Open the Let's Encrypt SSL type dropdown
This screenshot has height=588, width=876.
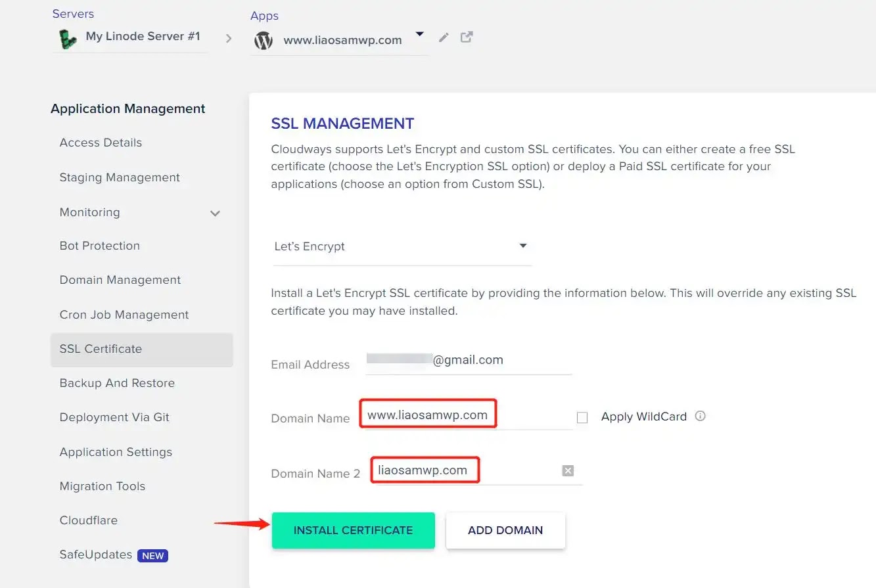click(x=402, y=247)
